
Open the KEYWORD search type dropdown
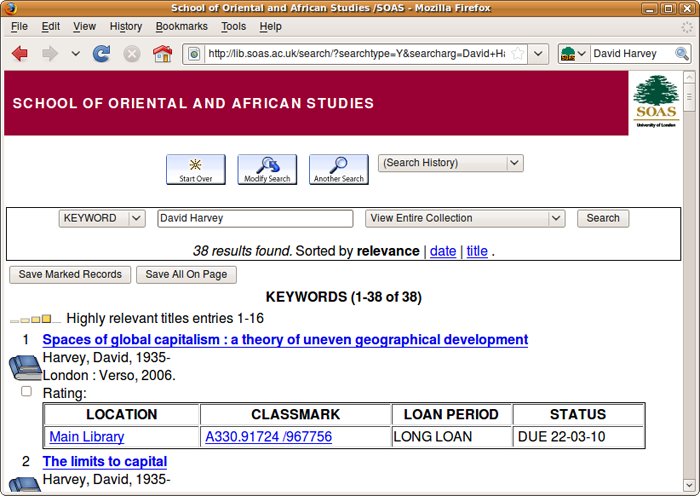click(102, 218)
